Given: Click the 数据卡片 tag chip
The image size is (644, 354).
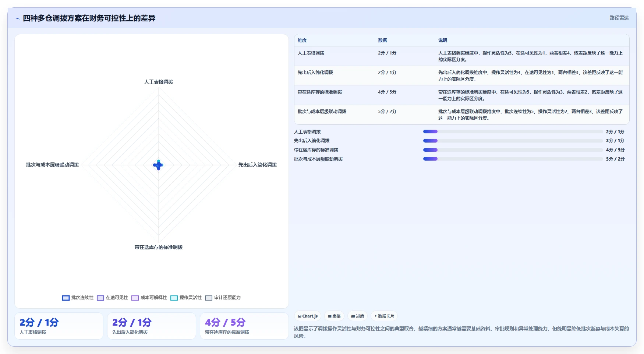Looking at the screenshot, I should pos(384,316).
